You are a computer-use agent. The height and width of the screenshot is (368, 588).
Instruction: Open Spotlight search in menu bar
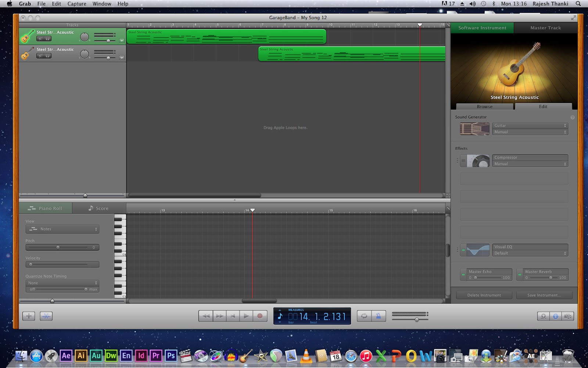(x=578, y=4)
